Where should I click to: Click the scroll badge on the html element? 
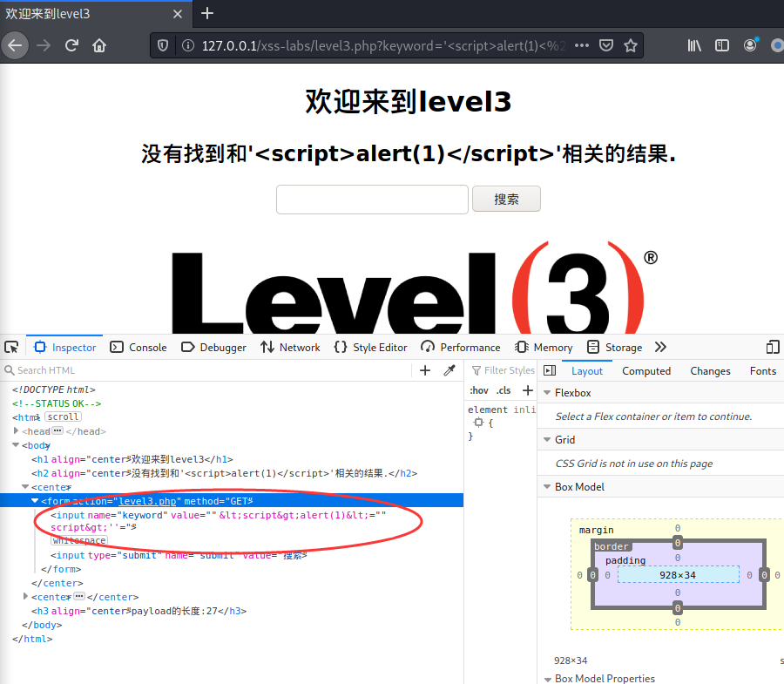click(62, 416)
